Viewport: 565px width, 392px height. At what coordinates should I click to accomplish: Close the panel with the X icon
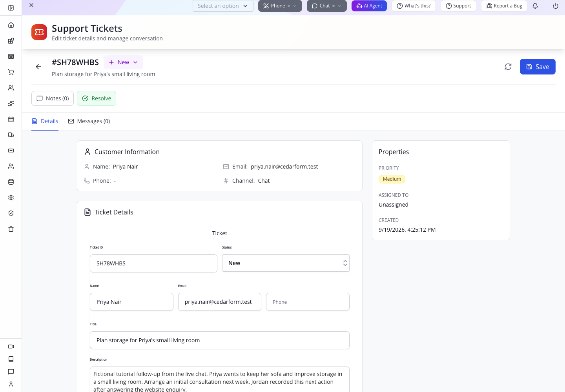tap(31, 5)
